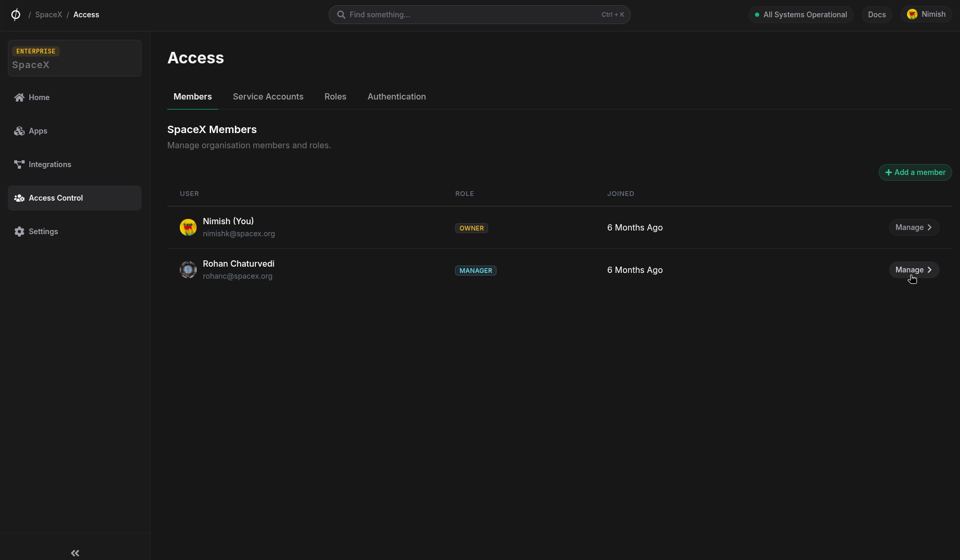Open Settings via the gear icon
The width and height of the screenshot is (960, 560).
tap(19, 232)
